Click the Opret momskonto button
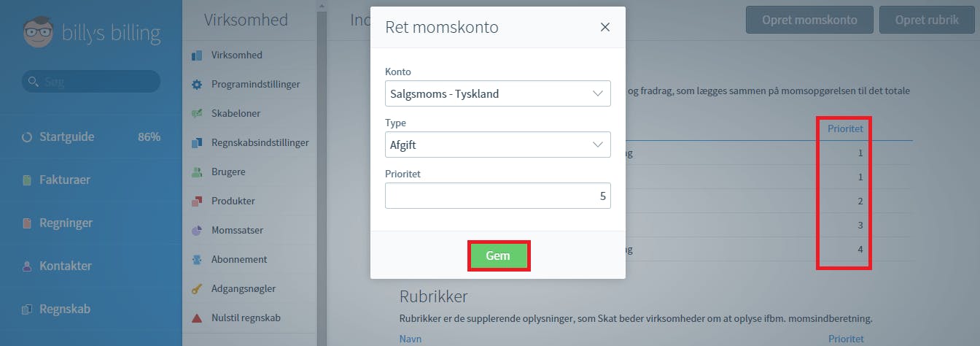 pos(809,20)
